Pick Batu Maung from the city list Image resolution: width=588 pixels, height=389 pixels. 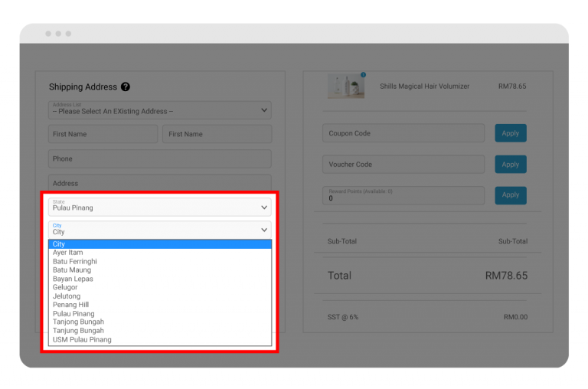[x=72, y=270]
